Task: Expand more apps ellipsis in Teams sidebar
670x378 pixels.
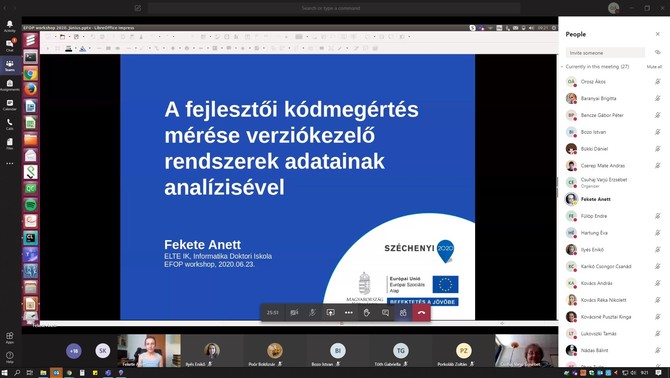Action: click(9, 164)
